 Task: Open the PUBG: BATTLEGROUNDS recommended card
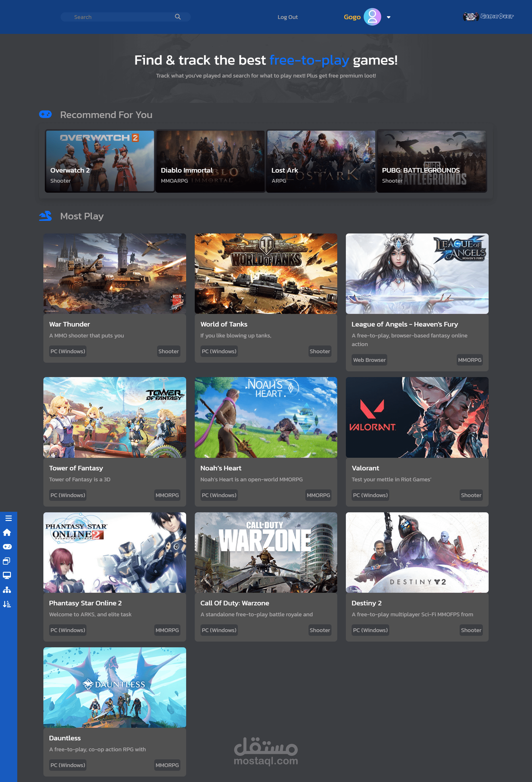(432, 161)
